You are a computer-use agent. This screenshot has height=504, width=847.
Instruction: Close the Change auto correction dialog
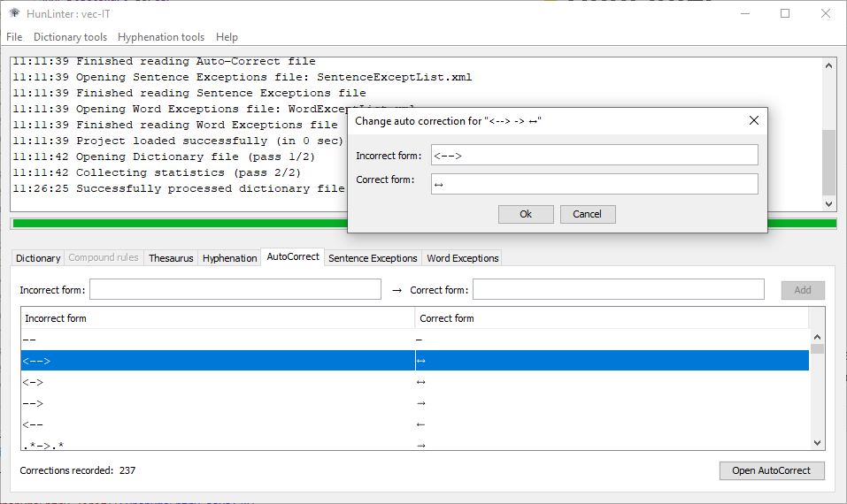[753, 120]
